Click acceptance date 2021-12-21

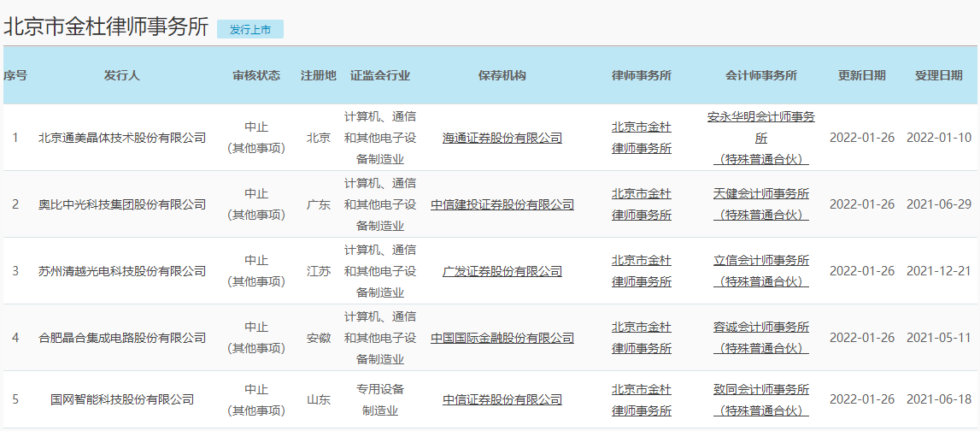coord(939,271)
